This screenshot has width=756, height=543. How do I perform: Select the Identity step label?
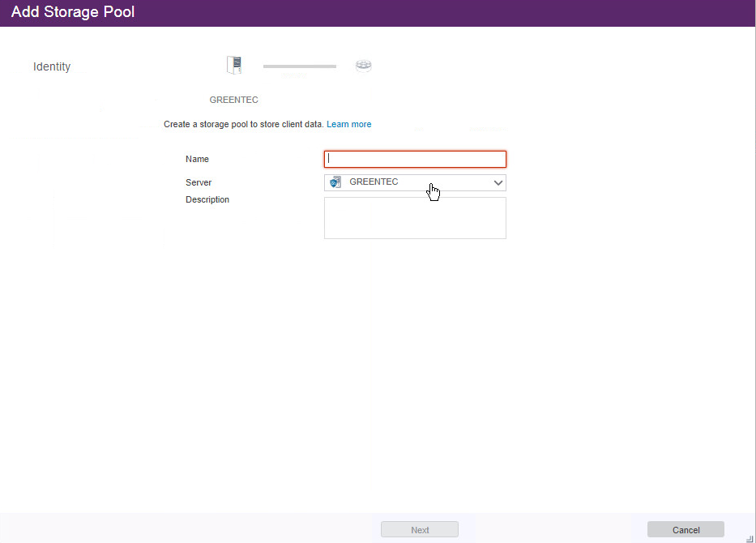[52, 67]
